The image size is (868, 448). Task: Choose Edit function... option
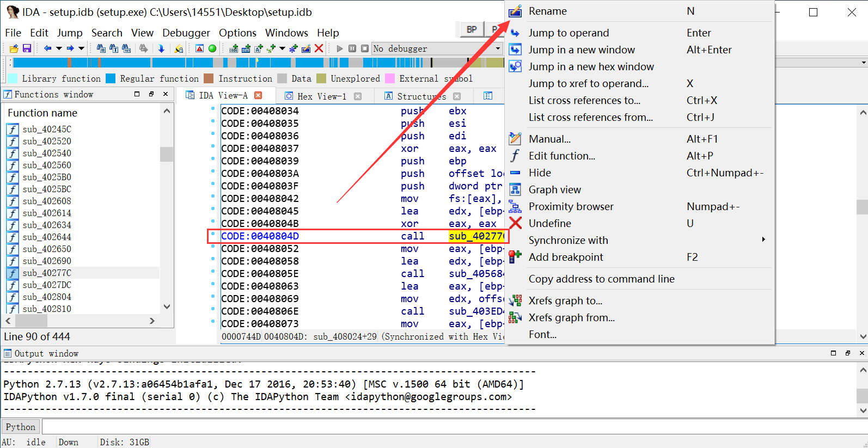point(640,156)
